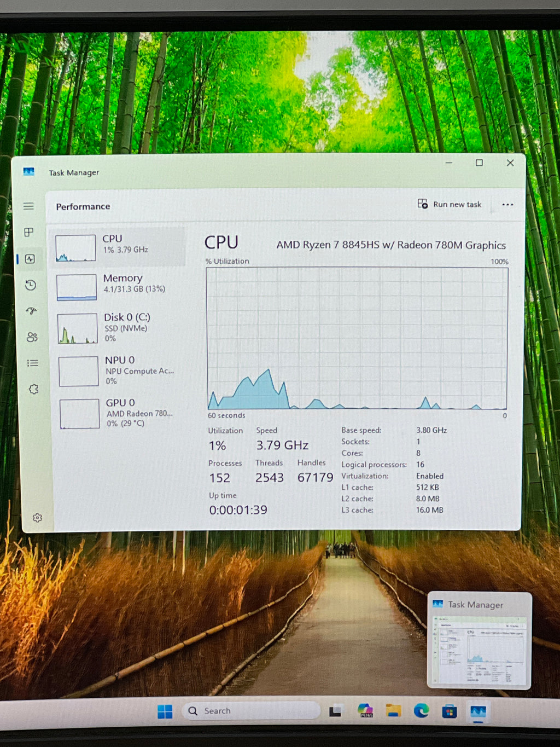Minimize the Task Manager window
560x747 pixels.
[449, 163]
